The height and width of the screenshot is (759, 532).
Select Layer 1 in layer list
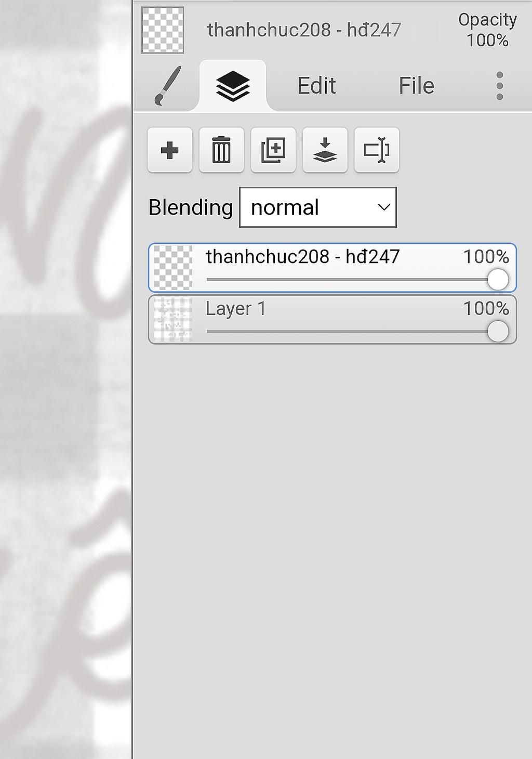coord(332,319)
